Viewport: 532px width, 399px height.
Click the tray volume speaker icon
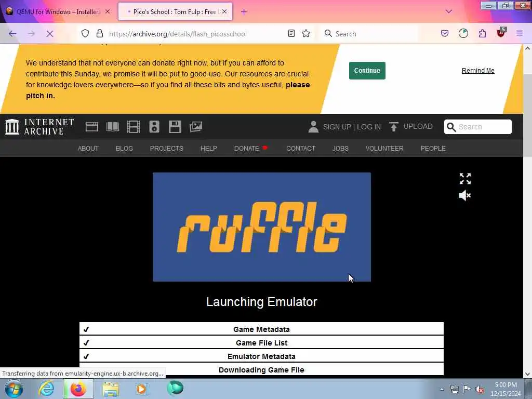(480, 389)
